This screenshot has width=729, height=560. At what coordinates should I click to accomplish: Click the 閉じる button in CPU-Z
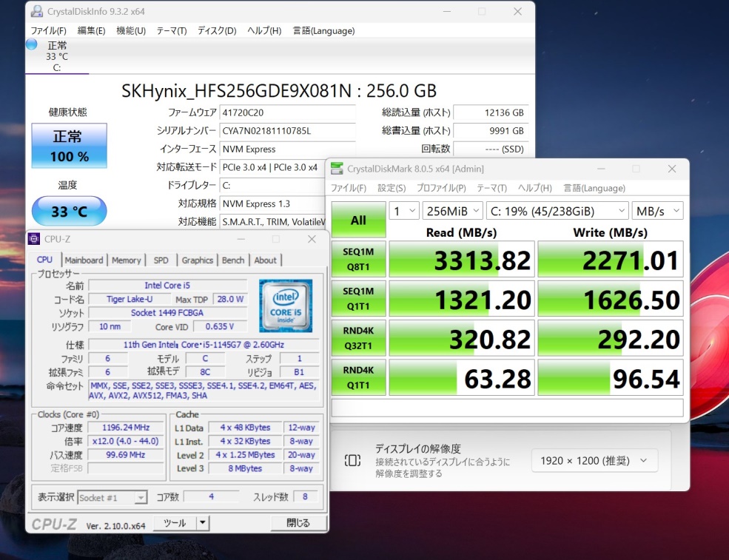298,523
